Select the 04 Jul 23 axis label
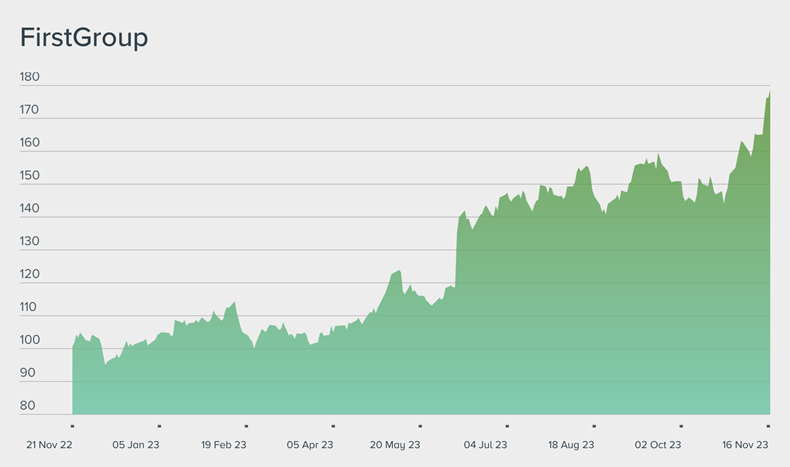The height and width of the screenshot is (467, 790). pyautogui.click(x=485, y=444)
